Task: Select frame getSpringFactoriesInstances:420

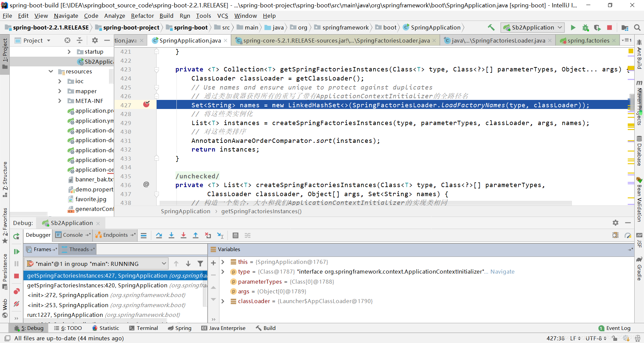Action: [115, 285]
